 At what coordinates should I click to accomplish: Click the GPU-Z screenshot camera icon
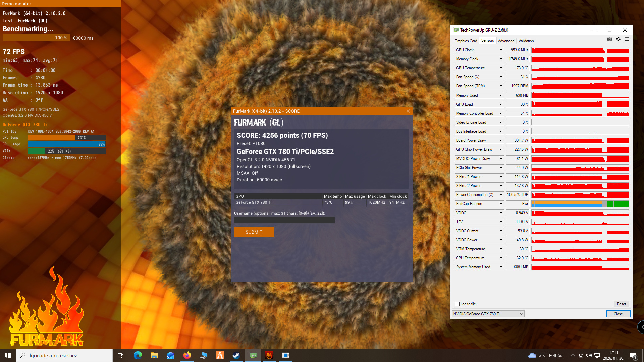(x=609, y=39)
